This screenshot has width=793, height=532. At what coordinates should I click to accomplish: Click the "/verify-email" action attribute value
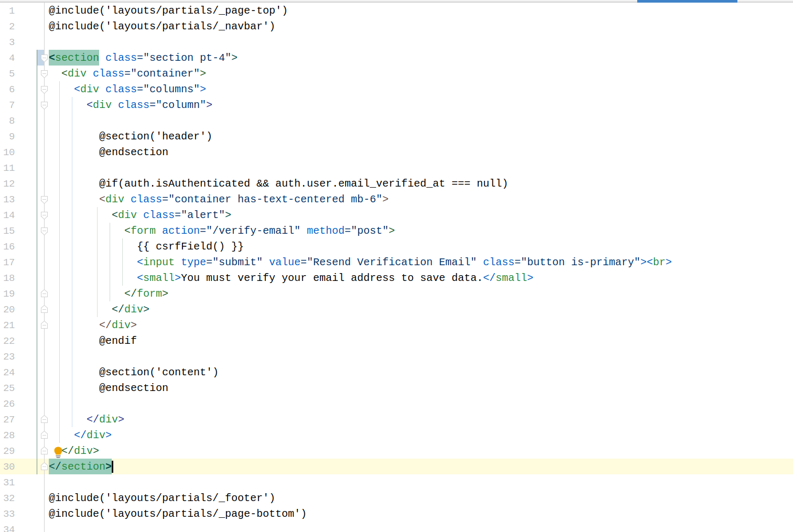[253, 231]
